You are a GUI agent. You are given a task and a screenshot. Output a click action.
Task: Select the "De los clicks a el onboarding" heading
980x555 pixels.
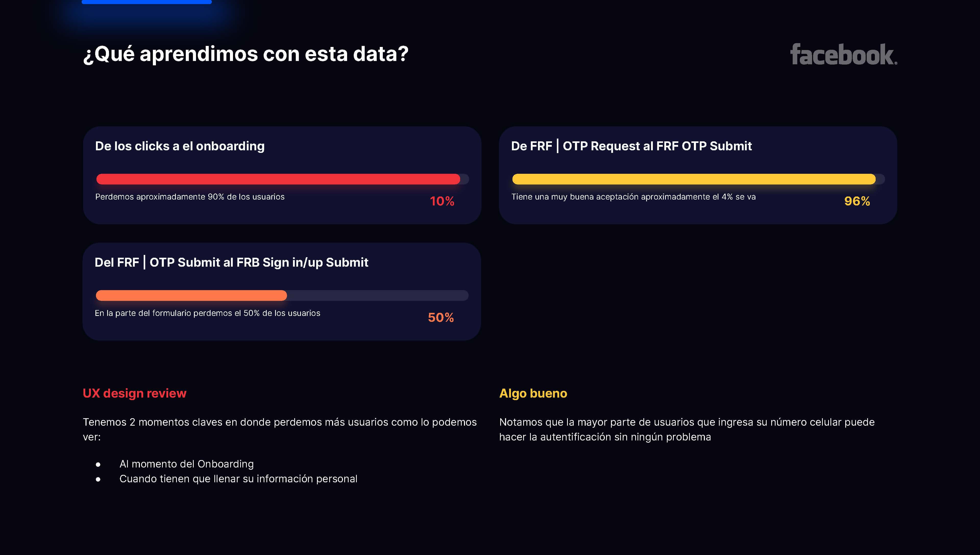click(179, 146)
